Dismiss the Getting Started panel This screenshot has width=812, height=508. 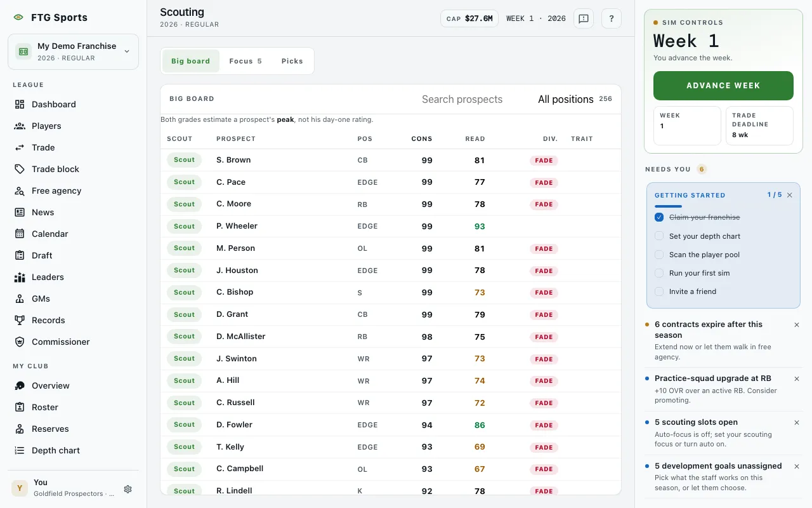[790, 195]
